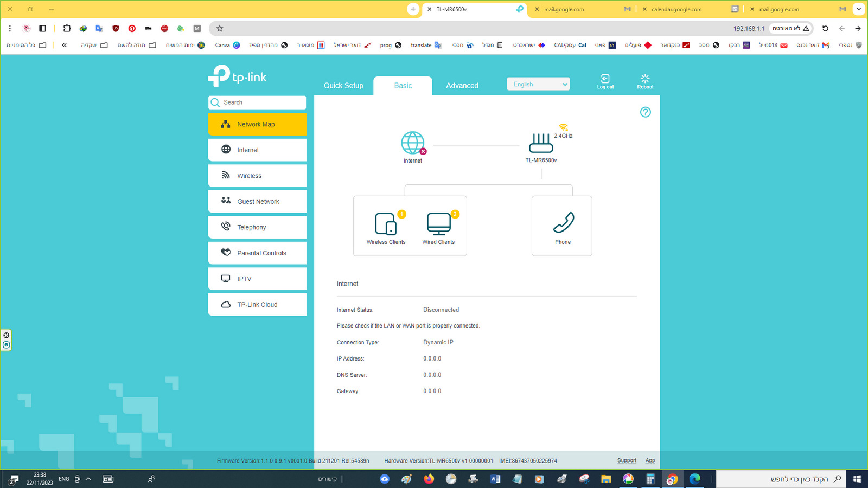Open the Chrome three-dot menu
The image size is (868, 488).
pos(10,29)
